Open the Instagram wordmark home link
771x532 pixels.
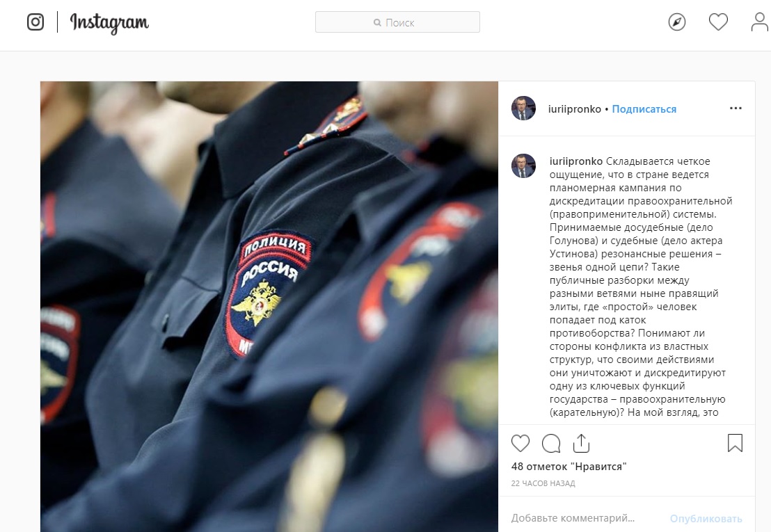(x=109, y=22)
